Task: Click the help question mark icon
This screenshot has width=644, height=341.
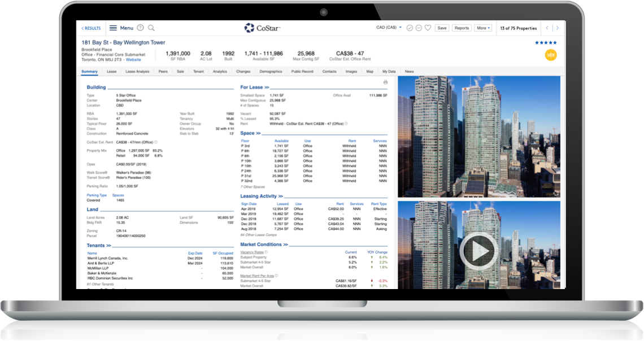Action: (140, 28)
